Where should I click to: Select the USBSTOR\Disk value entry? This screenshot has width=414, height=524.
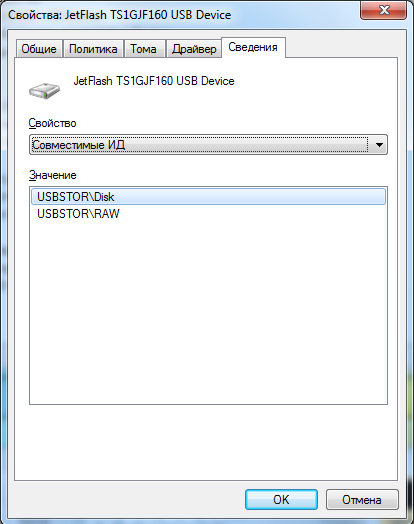click(x=208, y=197)
